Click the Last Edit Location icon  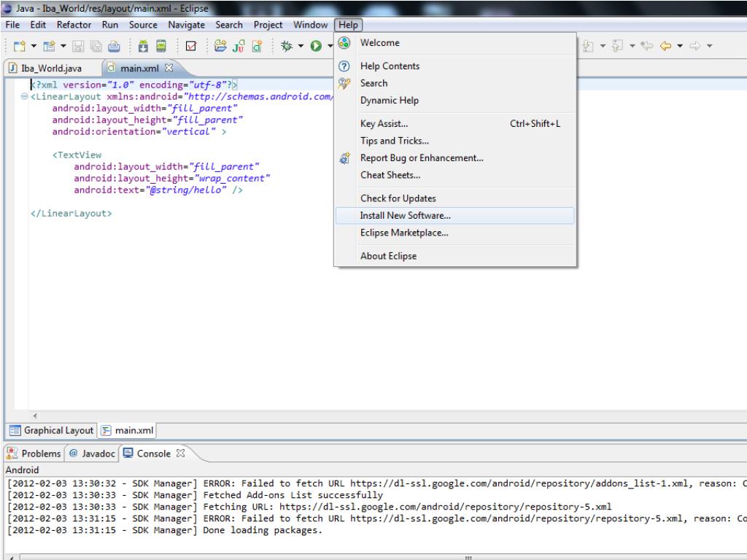(647, 46)
